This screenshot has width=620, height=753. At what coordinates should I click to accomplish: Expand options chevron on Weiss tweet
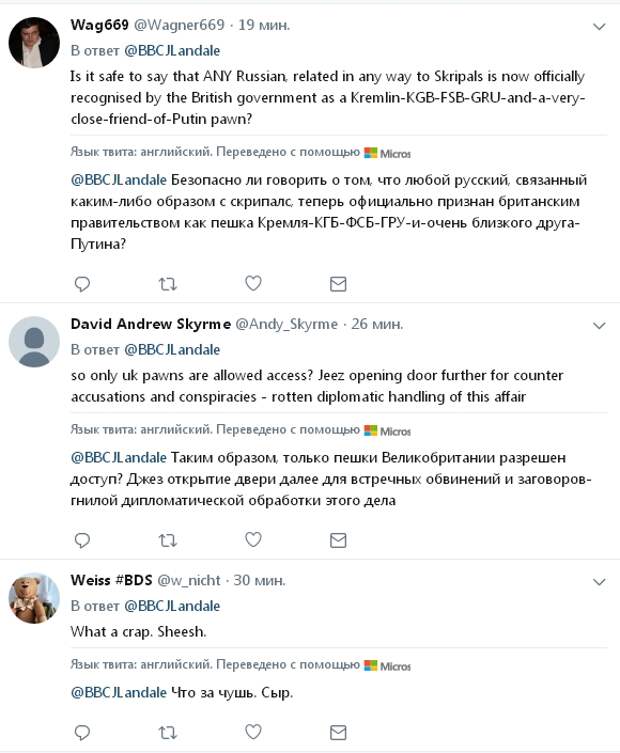599,583
